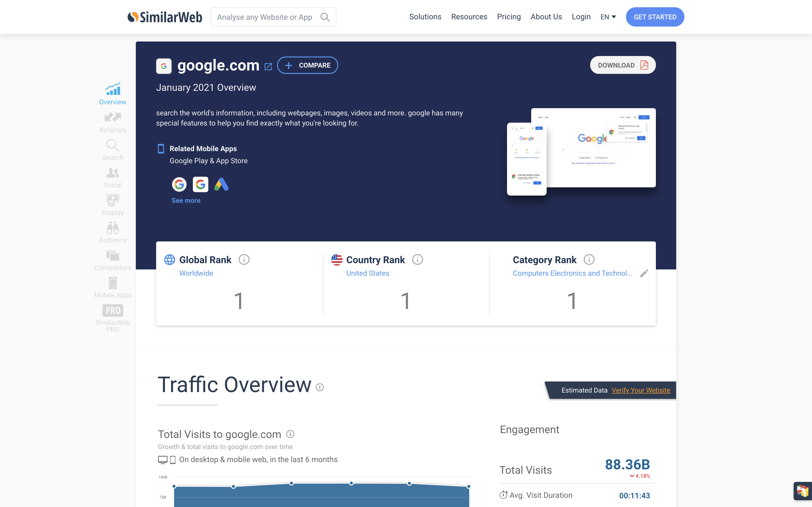This screenshot has width=812, height=507.
Task: Click the GET STARTED button
Action: 655,17
